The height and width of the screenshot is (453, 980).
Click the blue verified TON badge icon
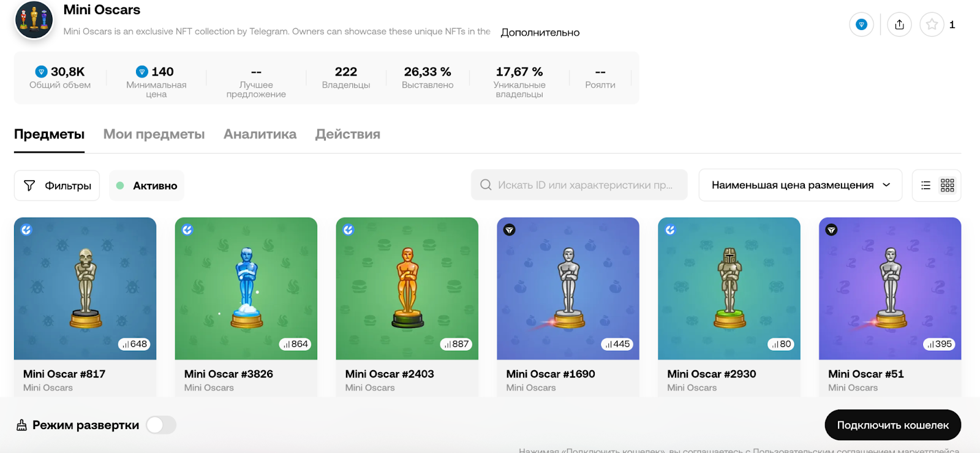click(x=861, y=25)
